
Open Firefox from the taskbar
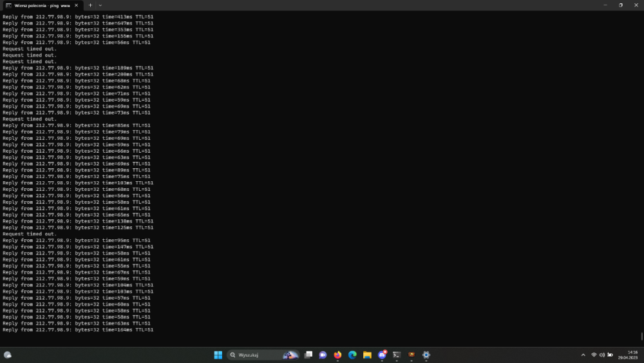coord(338,355)
